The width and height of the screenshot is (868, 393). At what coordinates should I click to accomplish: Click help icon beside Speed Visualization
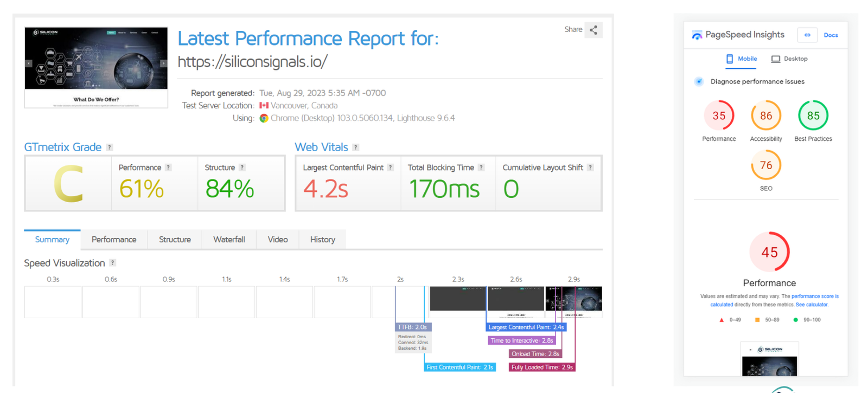(113, 263)
